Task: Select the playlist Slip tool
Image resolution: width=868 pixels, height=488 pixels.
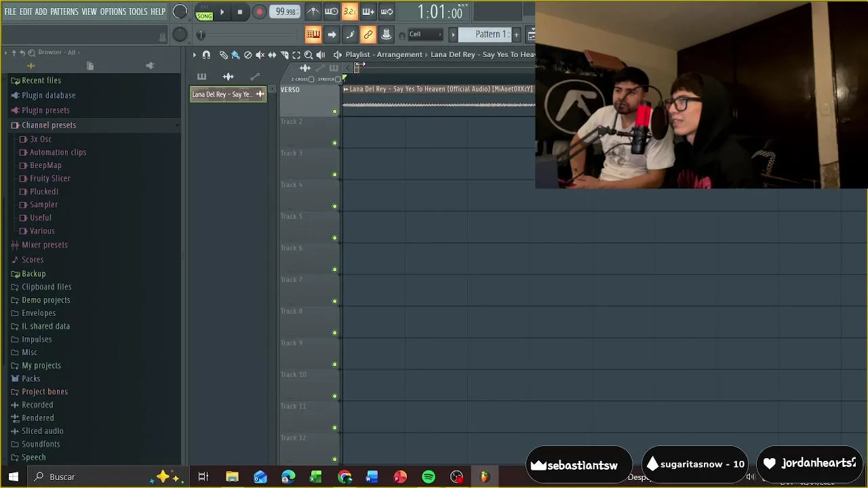Action: pyautogui.click(x=272, y=55)
